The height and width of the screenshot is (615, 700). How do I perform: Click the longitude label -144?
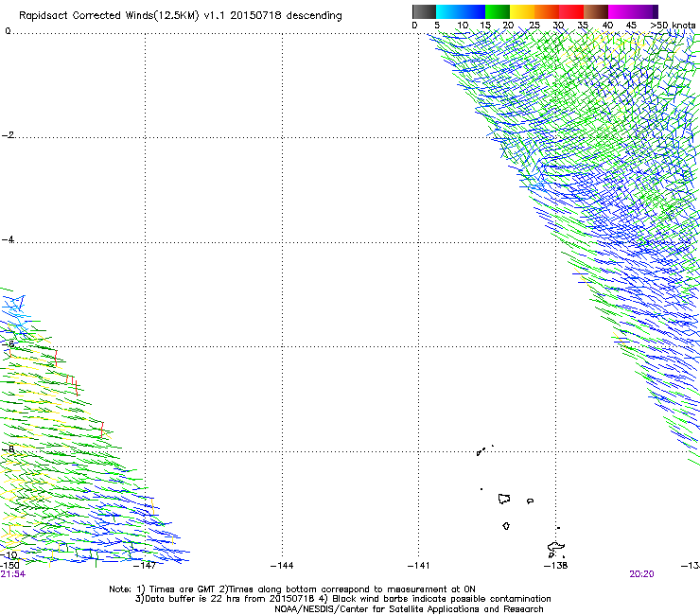click(282, 566)
